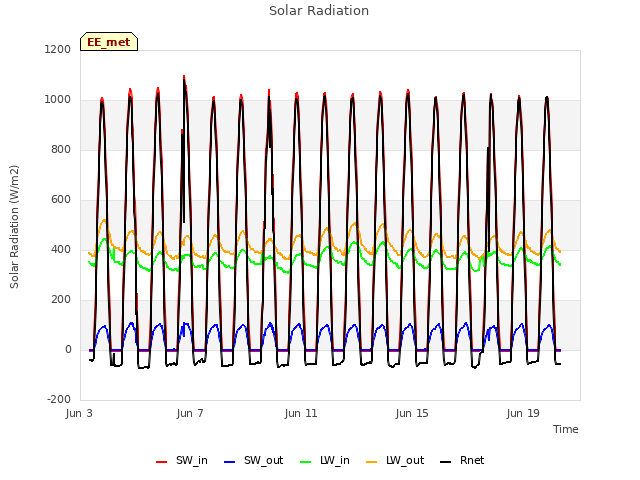Click the 600 y-axis tick label
The width and height of the screenshot is (640, 480).
(x=61, y=200)
